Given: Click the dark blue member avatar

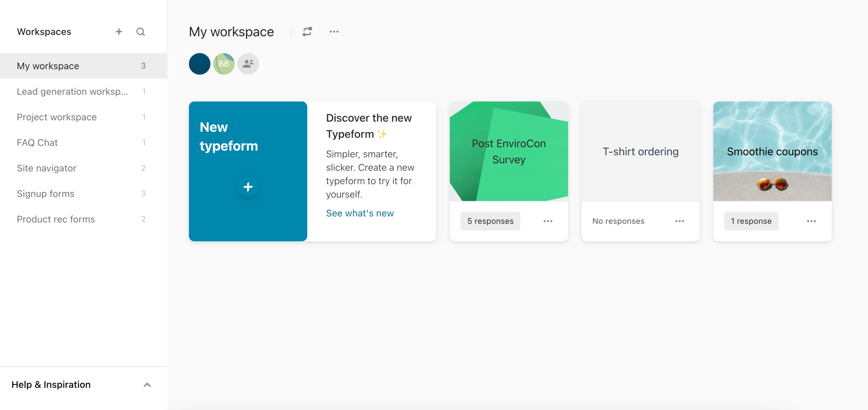Looking at the screenshot, I should [200, 64].
